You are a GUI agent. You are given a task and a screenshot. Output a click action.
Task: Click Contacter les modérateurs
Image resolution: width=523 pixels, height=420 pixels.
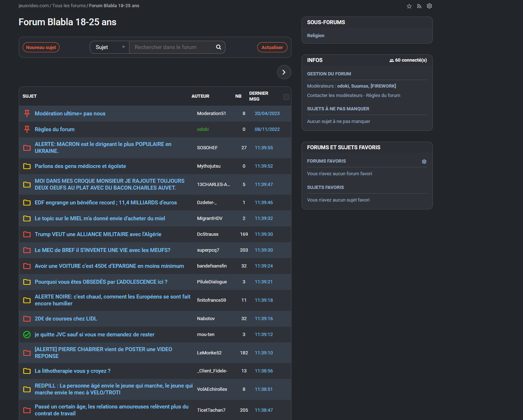(x=335, y=96)
